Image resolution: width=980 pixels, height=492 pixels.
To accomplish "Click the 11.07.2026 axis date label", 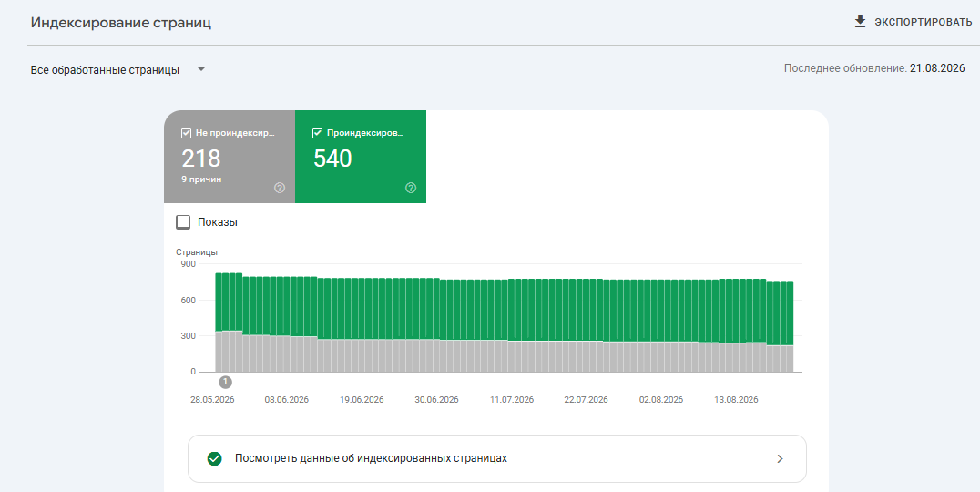I will point(512,400).
